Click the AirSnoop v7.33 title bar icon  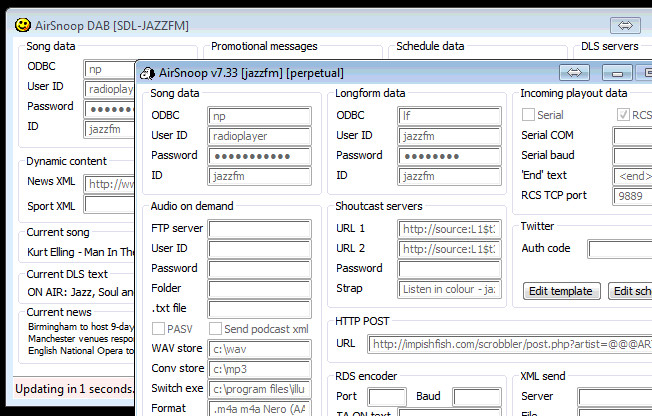pos(148,72)
